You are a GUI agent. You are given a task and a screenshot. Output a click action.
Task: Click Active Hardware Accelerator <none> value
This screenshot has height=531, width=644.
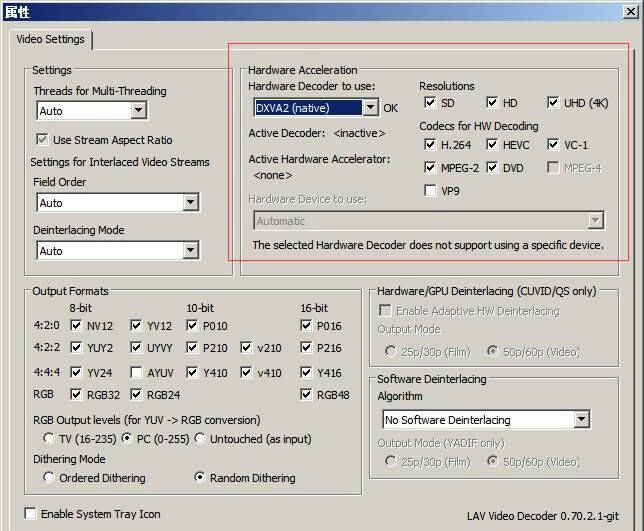273,175
